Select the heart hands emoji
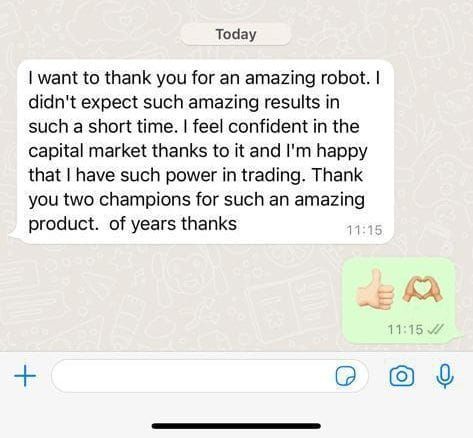Viewport: 473px width, 438px height. [423, 290]
